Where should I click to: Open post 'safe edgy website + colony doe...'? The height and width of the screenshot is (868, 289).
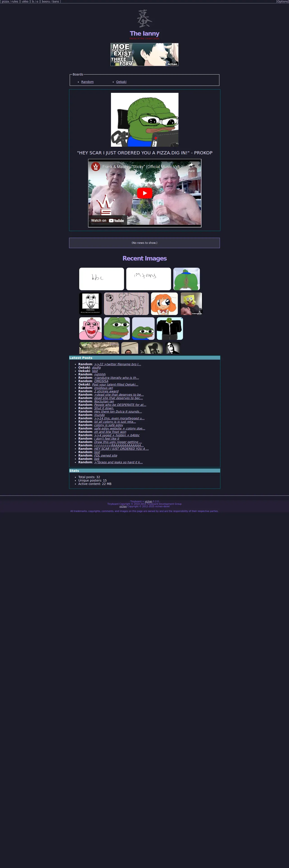pos(120,428)
